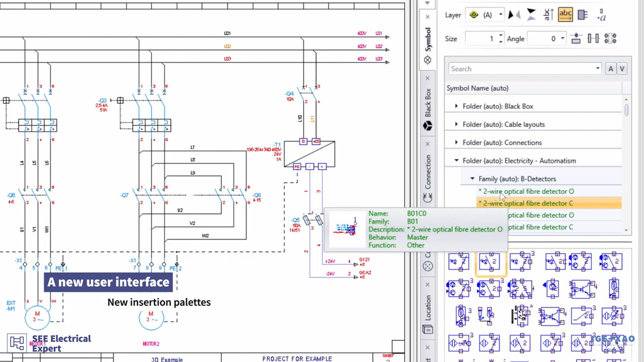Image resolution: width=644 pixels, height=362 pixels.
Task: Switch to the Location side tab
Action: 428,308
